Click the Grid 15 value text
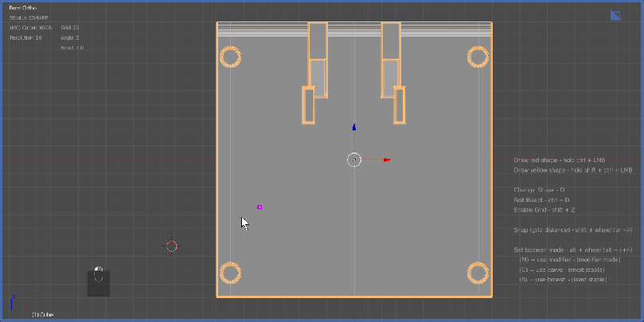The width and height of the screenshot is (644, 322). point(70,28)
